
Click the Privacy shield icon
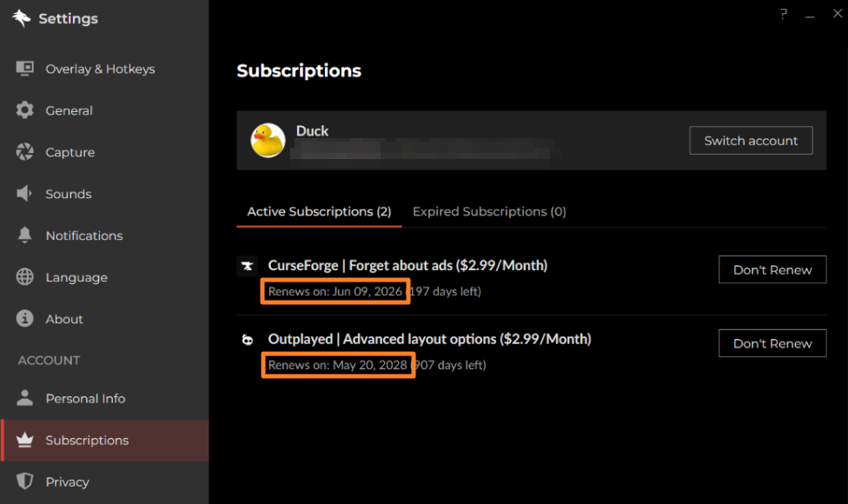click(24, 481)
